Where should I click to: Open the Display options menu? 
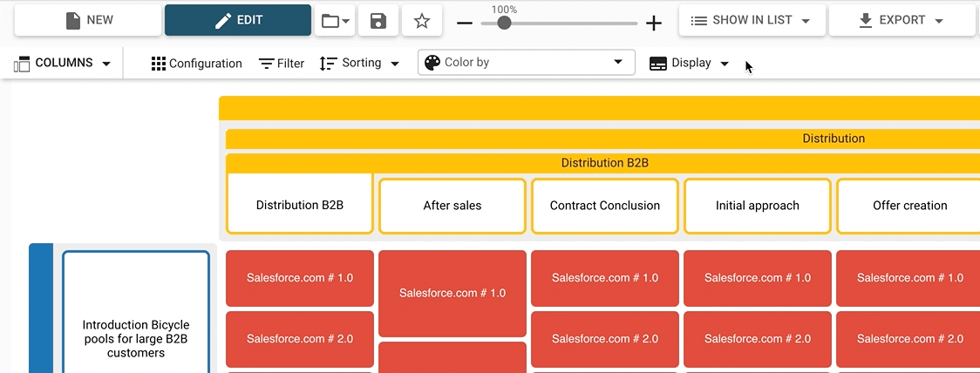(x=690, y=64)
